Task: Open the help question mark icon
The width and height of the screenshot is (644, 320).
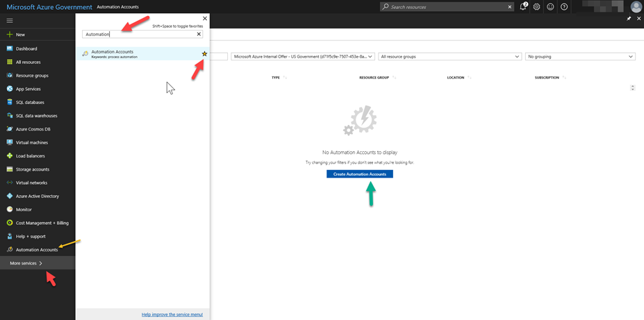Action: point(564,7)
